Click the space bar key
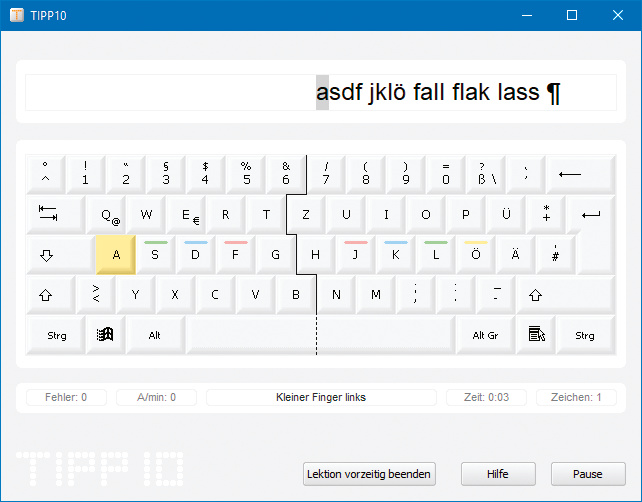642x502 pixels. [321, 335]
